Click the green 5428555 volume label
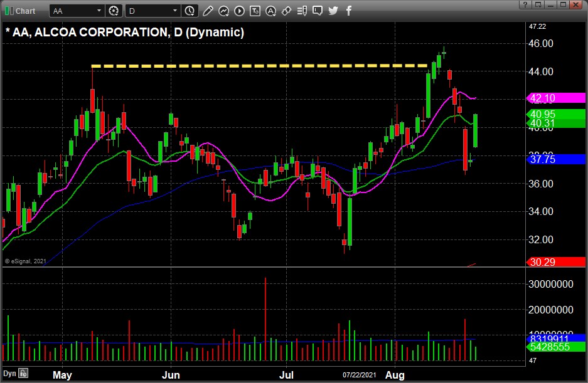Screen dimensions: 588x383 click(x=556, y=347)
